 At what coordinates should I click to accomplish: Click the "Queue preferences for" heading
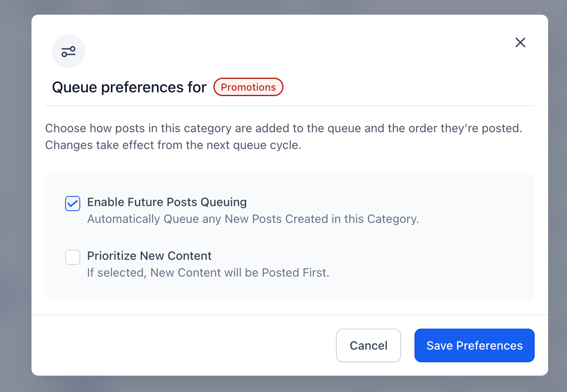[x=129, y=87]
